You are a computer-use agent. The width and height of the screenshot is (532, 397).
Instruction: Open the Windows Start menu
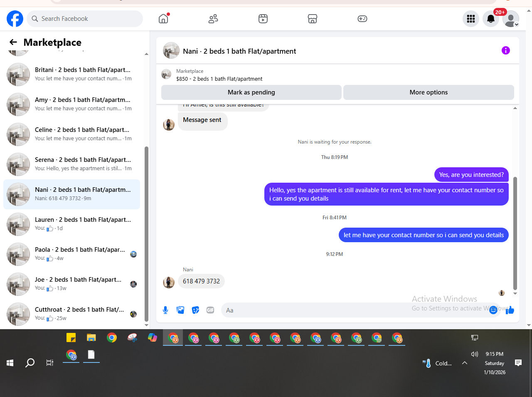click(x=10, y=363)
